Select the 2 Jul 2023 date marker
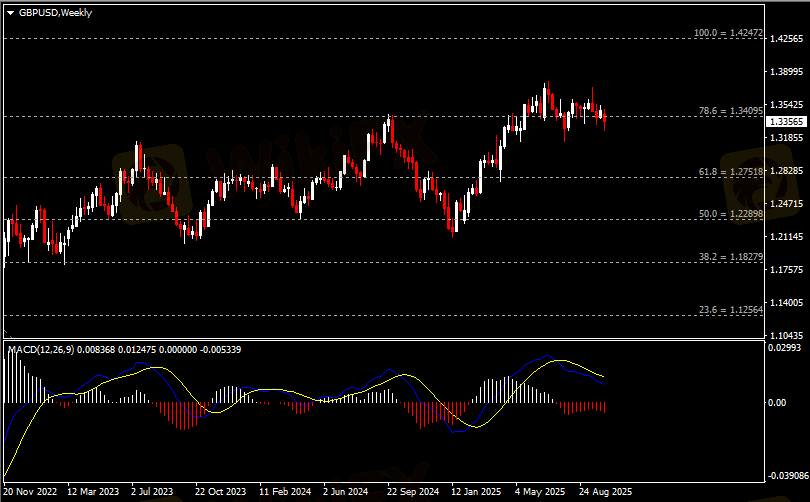The width and height of the screenshot is (810, 502). tap(152, 492)
